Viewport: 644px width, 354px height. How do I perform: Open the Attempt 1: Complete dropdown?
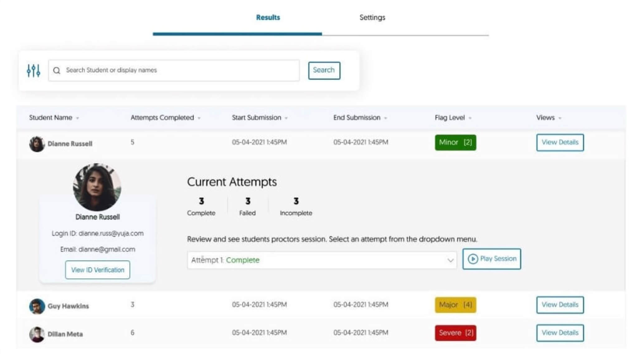tap(322, 260)
